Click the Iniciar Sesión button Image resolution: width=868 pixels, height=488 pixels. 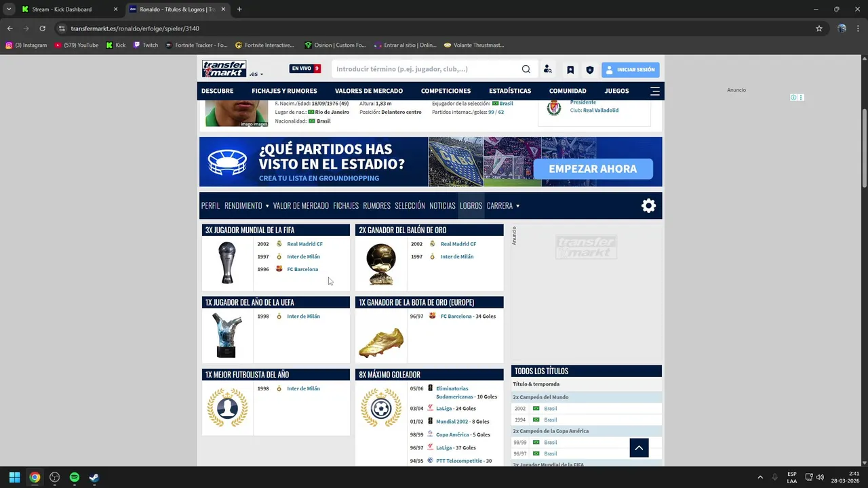click(x=630, y=70)
